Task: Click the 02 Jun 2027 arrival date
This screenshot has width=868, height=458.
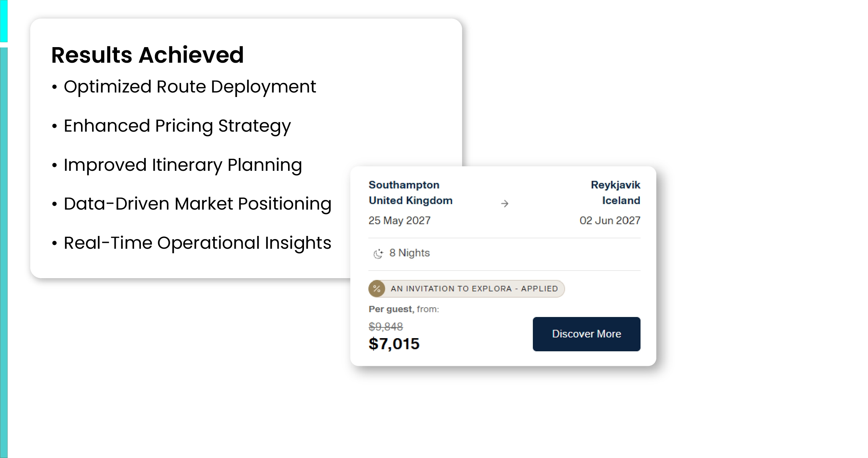Action: tap(610, 221)
